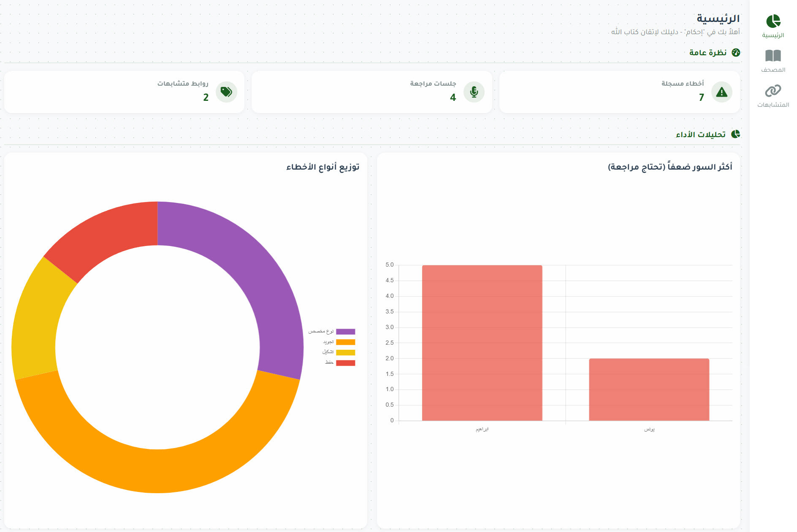797x532 pixels.
Task: Click the أخطاء مسجلة count of 7
Action: pos(701,97)
